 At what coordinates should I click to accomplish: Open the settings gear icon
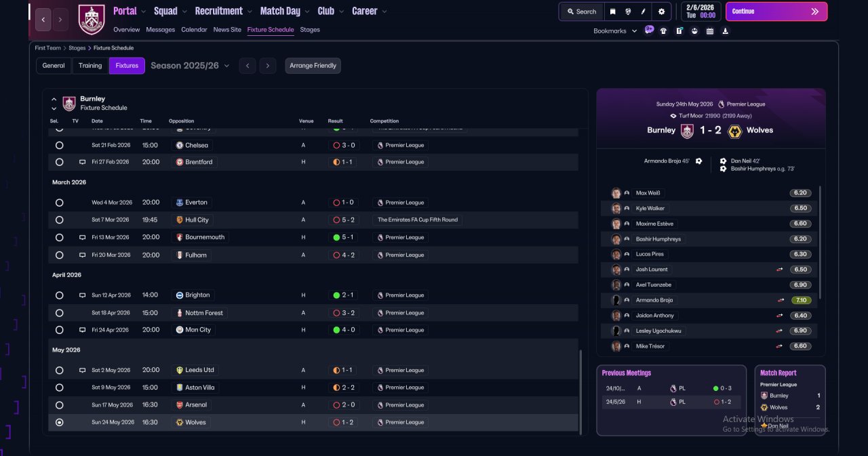(662, 12)
